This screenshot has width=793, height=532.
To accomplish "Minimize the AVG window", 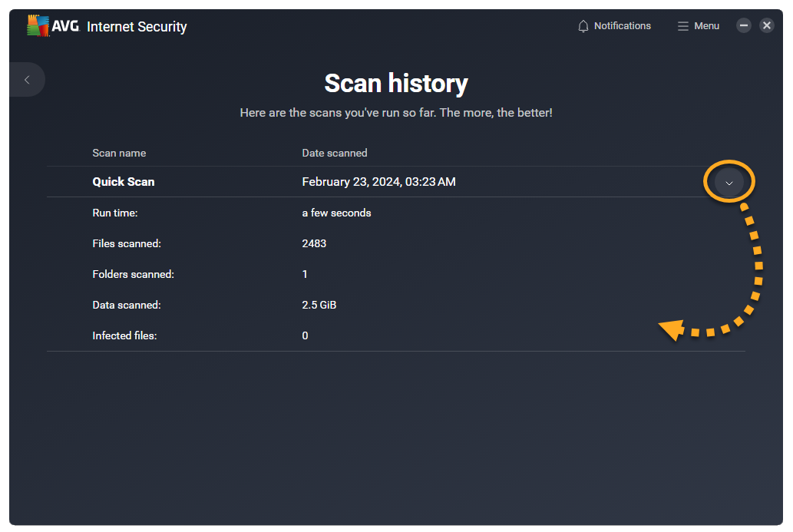I will click(x=743, y=25).
